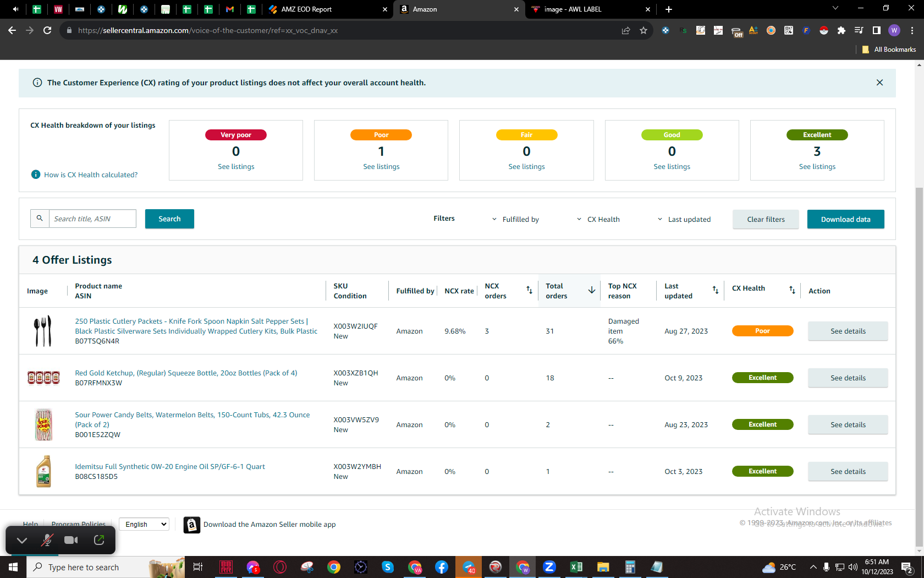
Task: Collapse the floating meeting control bar
Action: [x=22, y=540]
